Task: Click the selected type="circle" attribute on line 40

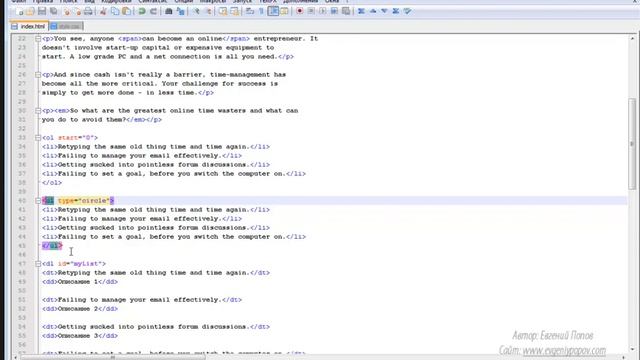Action: tap(84, 200)
